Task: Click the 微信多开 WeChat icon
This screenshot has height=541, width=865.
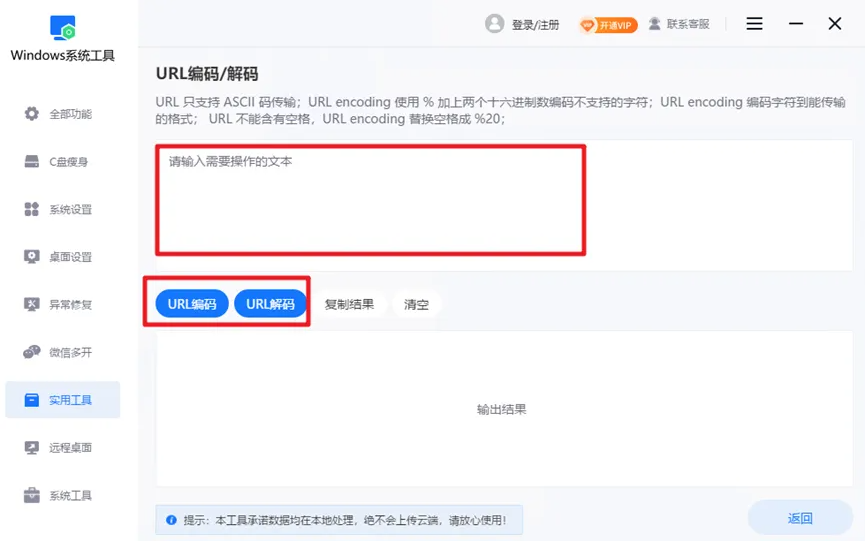Action: pos(31,352)
